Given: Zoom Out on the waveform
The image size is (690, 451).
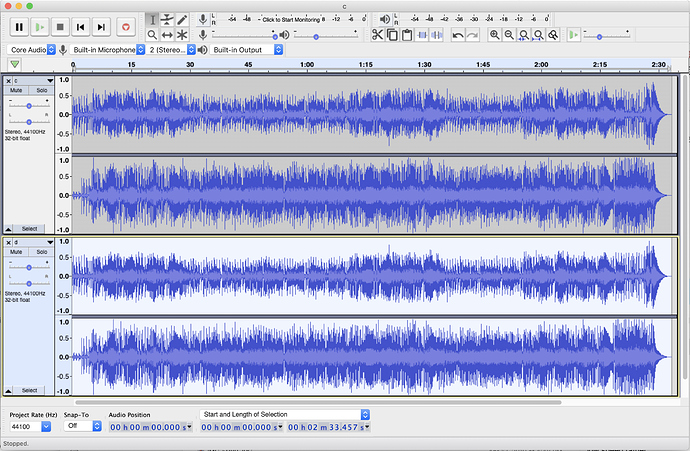Looking at the screenshot, I should tap(509, 35).
